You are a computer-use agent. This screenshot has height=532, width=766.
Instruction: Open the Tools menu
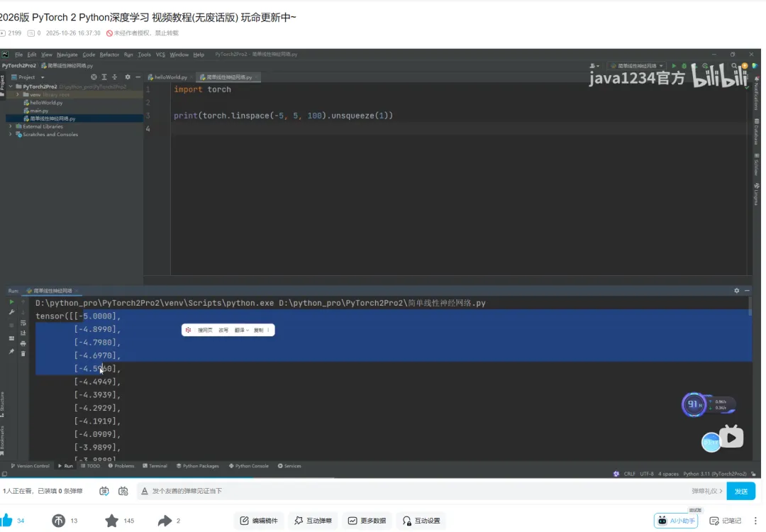pos(144,55)
